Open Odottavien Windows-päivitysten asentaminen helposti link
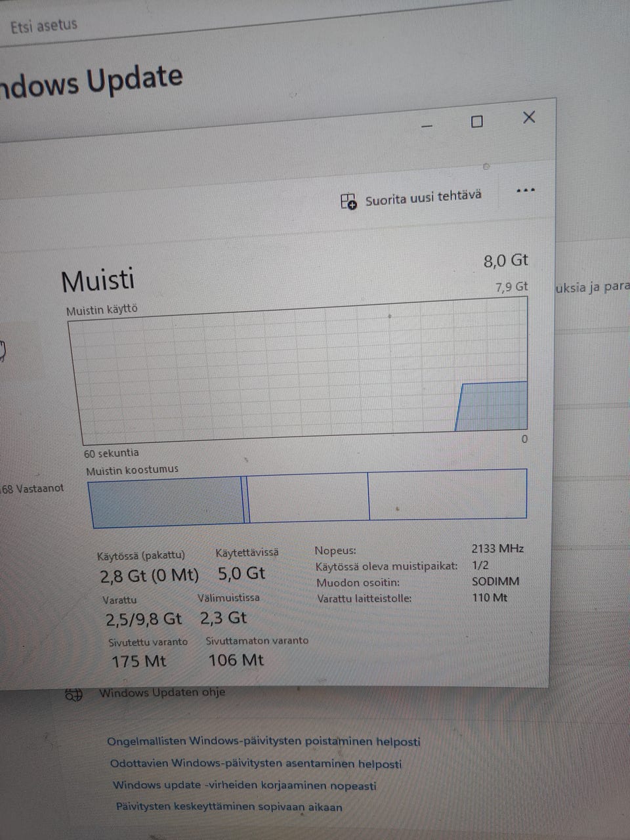This screenshot has height=840, width=630. 256,763
